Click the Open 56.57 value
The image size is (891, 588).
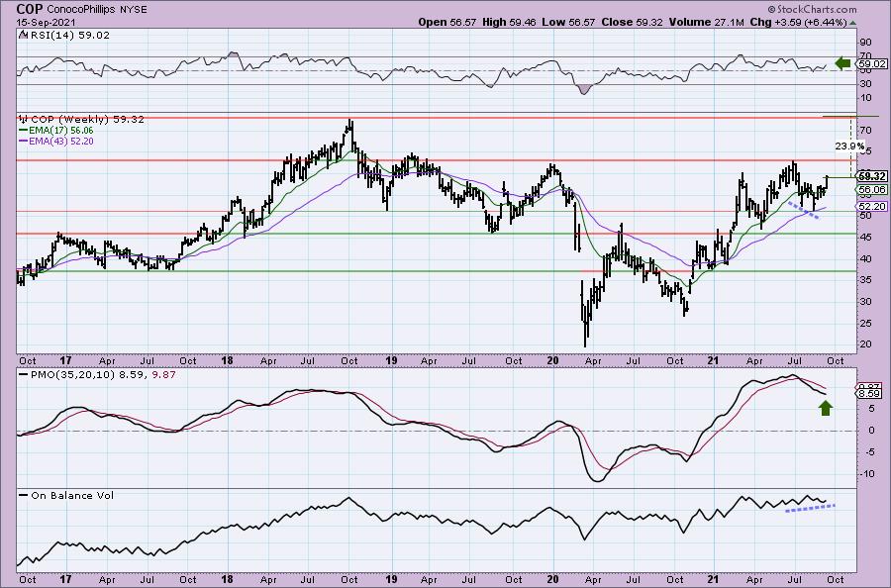(x=447, y=22)
